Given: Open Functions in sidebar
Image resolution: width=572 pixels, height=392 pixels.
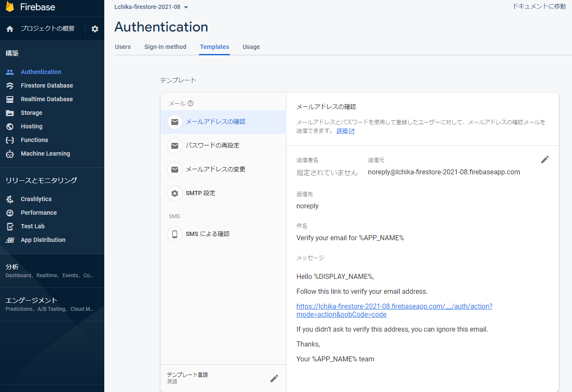Looking at the screenshot, I should coord(34,140).
